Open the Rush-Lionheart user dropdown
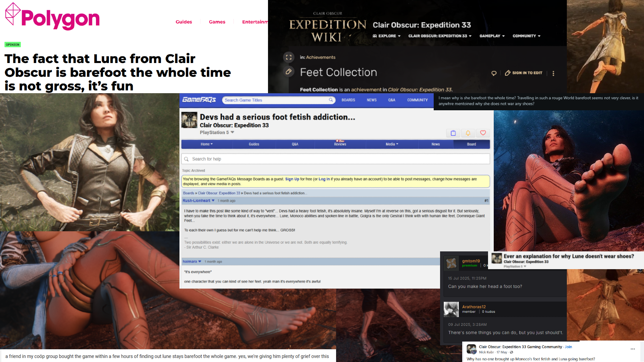Image resolution: width=644 pixels, height=362 pixels. click(x=199, y=200)
